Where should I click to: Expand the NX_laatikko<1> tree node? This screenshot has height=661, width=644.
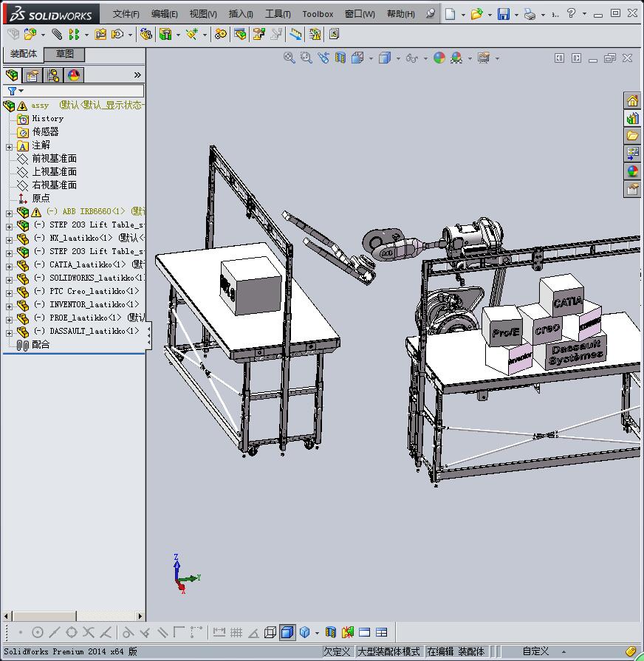(x=10, y=240)
